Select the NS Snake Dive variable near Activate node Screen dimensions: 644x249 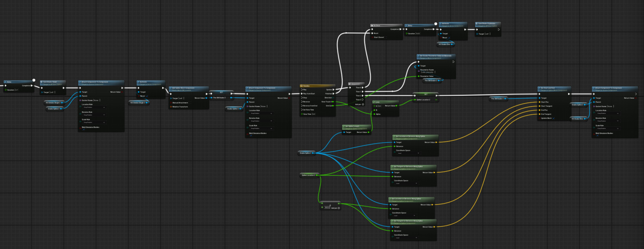(446, 44)
